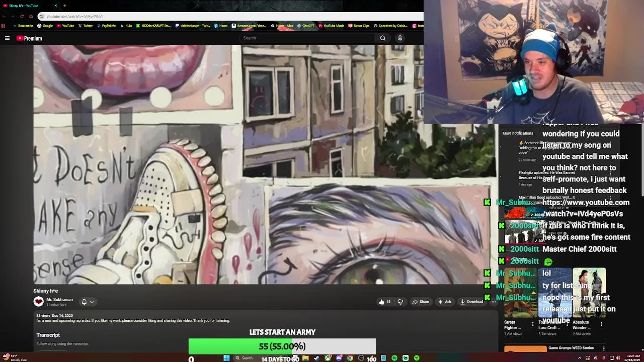Open more actions three-dot menu under video
Viewport: 644px width, 362px height.
click(494, 302)
